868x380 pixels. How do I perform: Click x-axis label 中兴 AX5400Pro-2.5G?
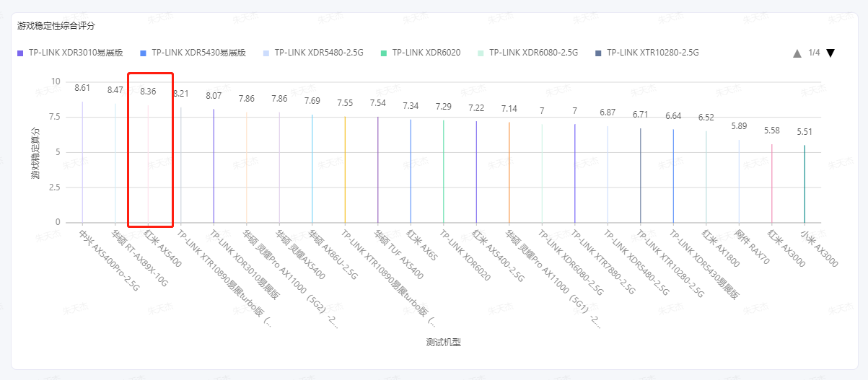click(108, 260)
